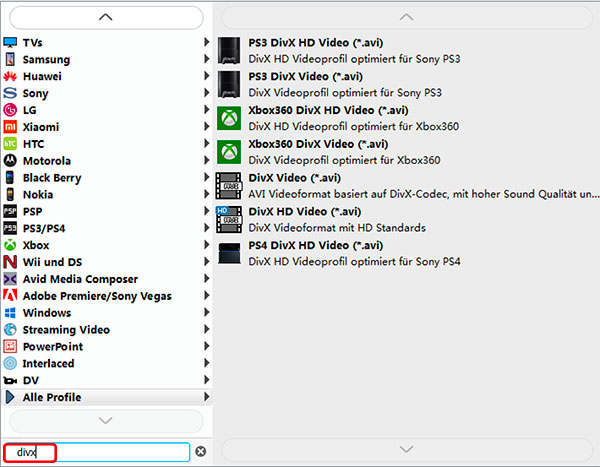This screenshot has height=467, width=600.
Task: Click the Xiaomi logo icon
Action: click(x=10, y=127)
